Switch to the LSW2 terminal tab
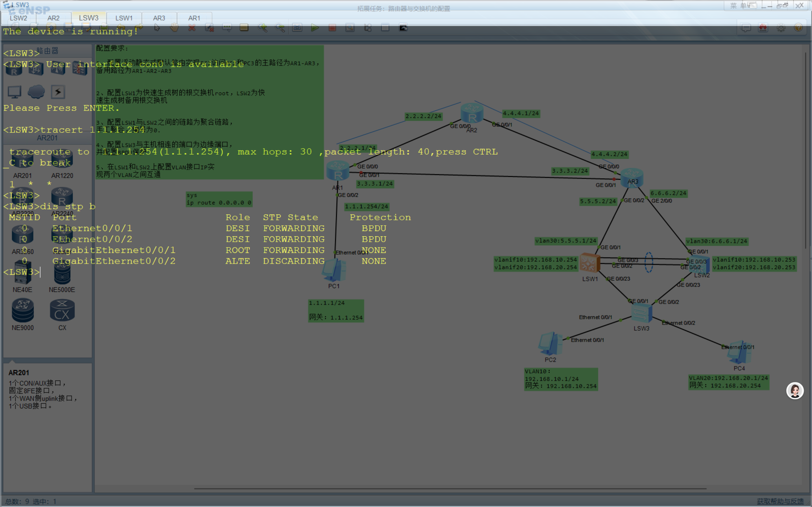The width and height of the screenshot is (812, 507). [18, 18]
